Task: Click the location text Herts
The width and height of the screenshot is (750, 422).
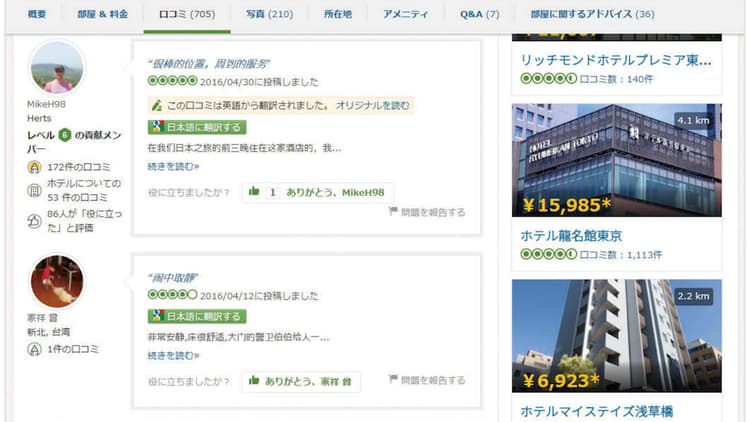Action: tap(39, 118)
